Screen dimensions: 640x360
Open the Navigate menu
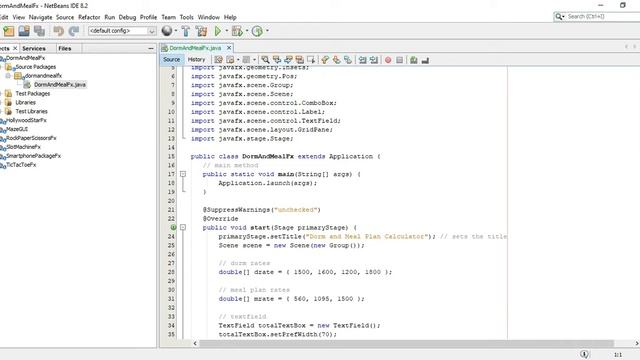tap(40, 17)
